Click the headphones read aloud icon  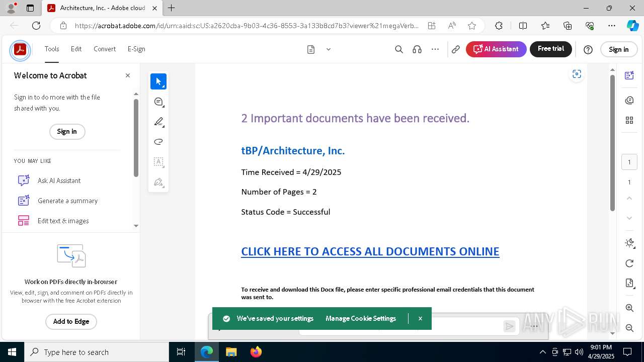pyautogui.click(x=417, y=49)
